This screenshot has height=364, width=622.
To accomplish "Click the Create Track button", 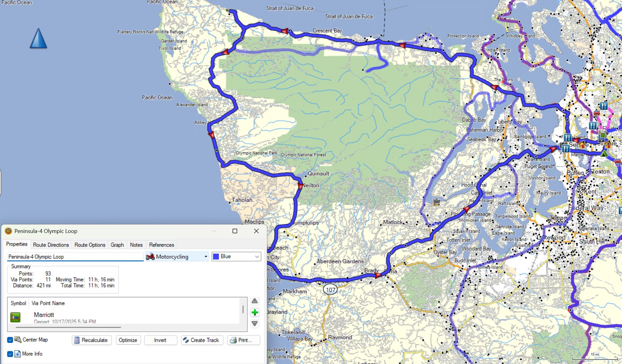I will (202, 340).
